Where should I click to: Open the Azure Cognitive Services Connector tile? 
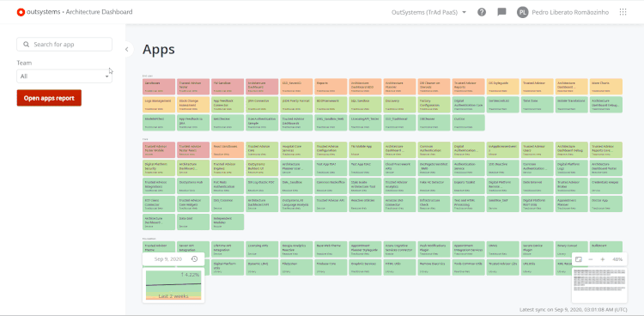[399, 249]
